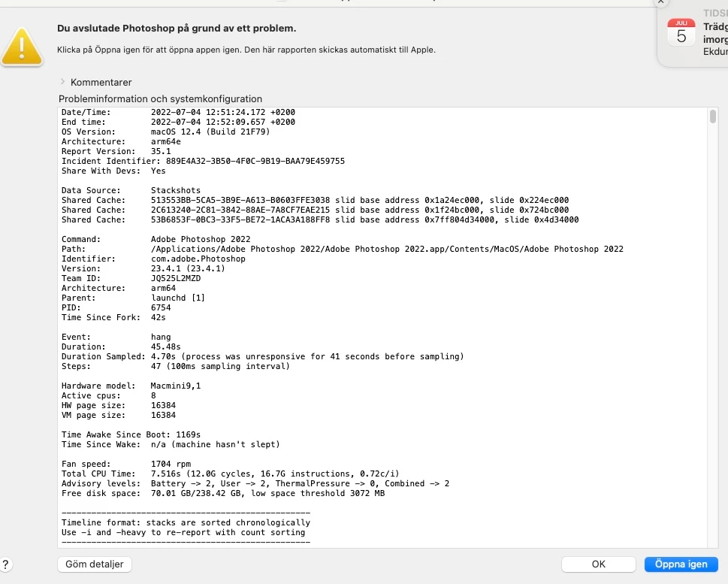728x584 pixels.
Task: Click PID value '6754'
Action: [161, 307]
